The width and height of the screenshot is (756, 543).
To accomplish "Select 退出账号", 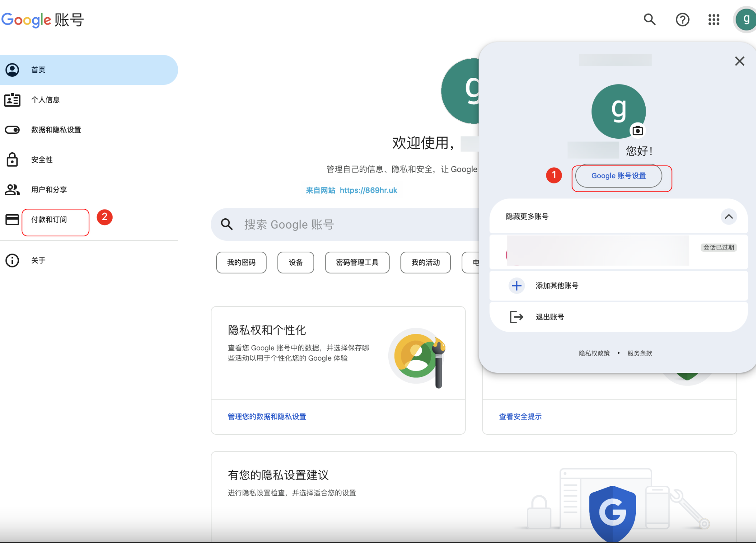I will (x=619, y=317).
